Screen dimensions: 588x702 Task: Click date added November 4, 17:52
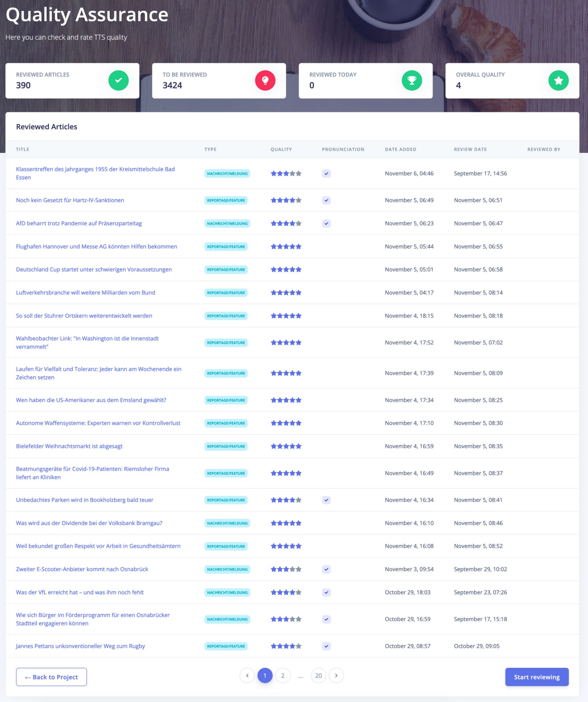(x=409, y=343)
